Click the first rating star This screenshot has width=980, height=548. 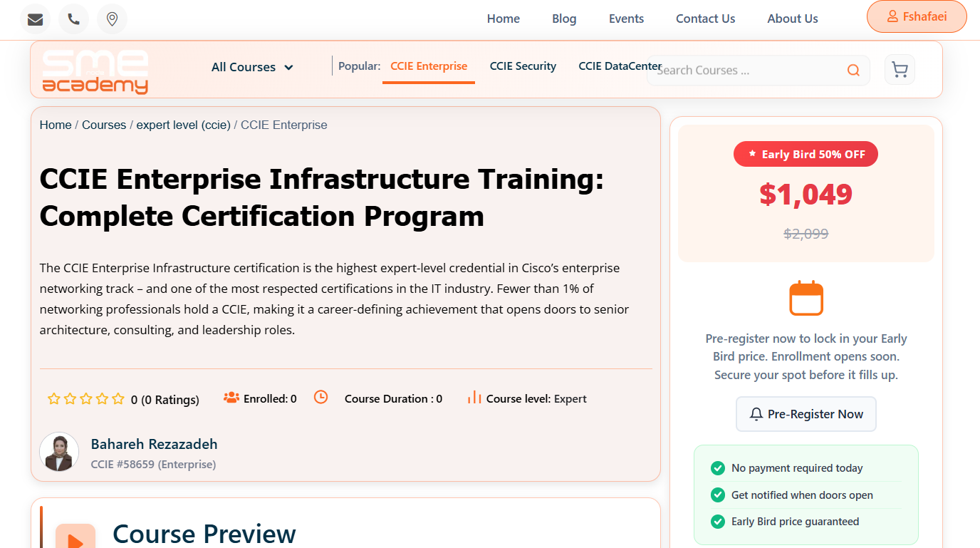53,399
